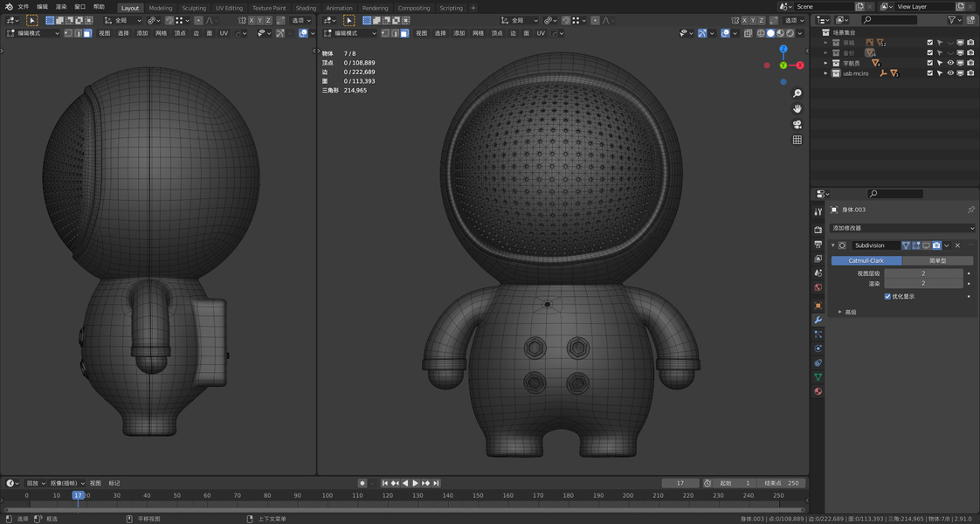This screenshot has height=524, width=980.
Task: Open the 编辑模式 dropdown in left viewport
Action: click(32, 33)
